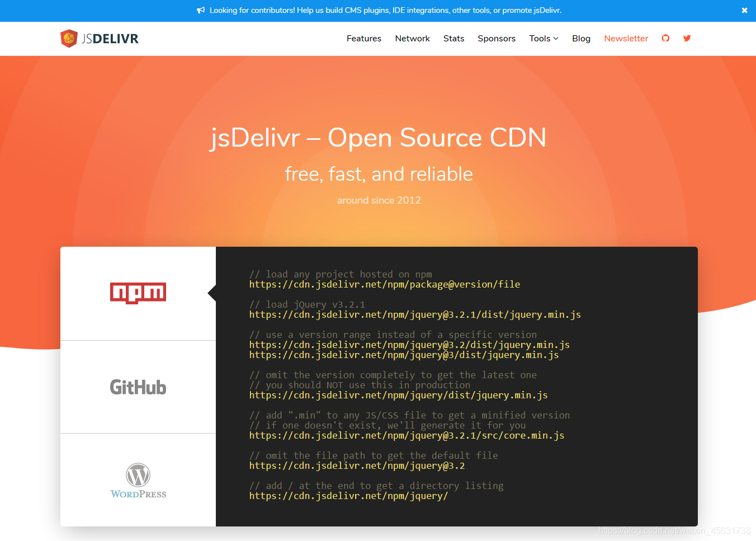756x541 pixels.
Task: Click the npm/jquery/ directory listing URL
Action: 348,496
